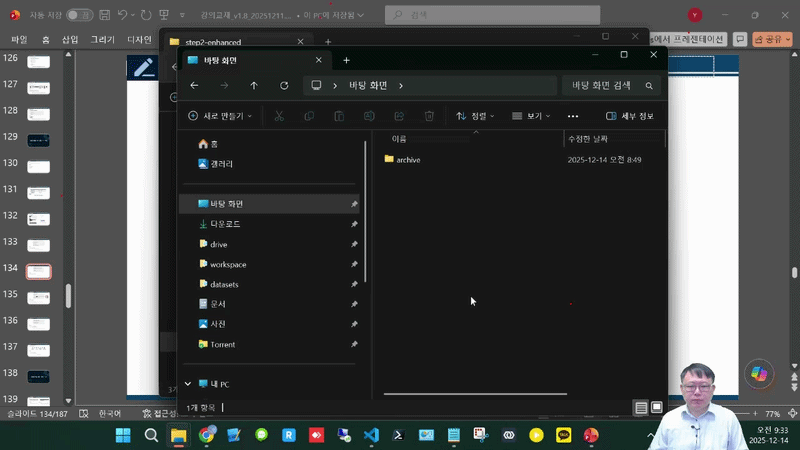Launch Visual Studio Code from taskbar
This screenshot has height=450, width=800.
point(371,435)
